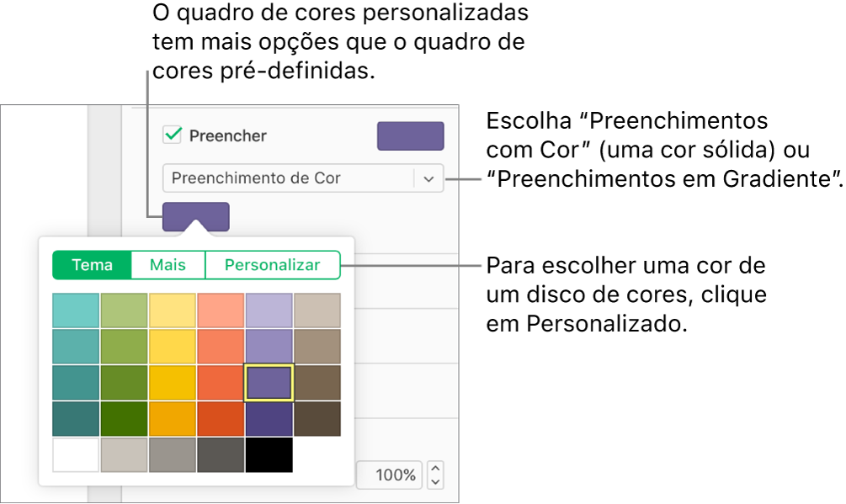Select the third-row medium green swatch
Screen dimensions: 846x504
coord(124,382)
